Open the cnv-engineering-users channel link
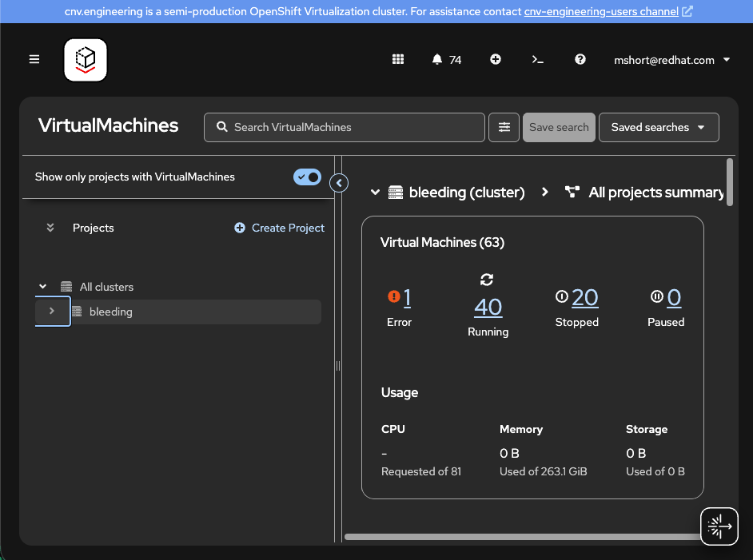Image resolution: width=753 pixels, height=560 pixels. [x=601, y=12]
